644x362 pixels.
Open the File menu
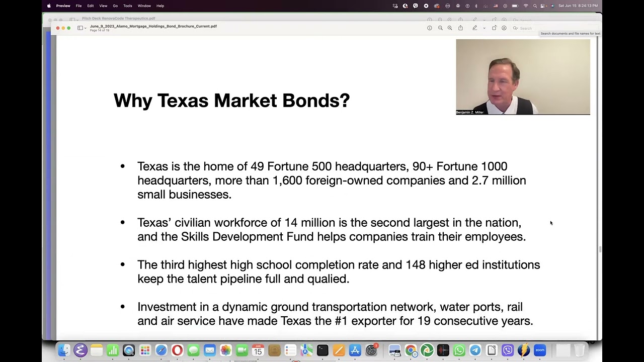tap(78, 6)
